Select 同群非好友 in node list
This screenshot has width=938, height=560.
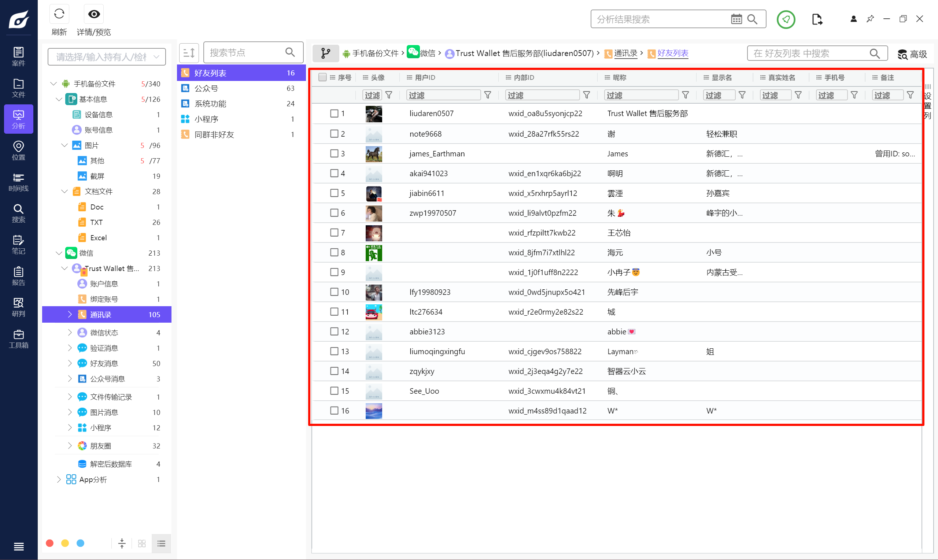click(x=241, y=134)
